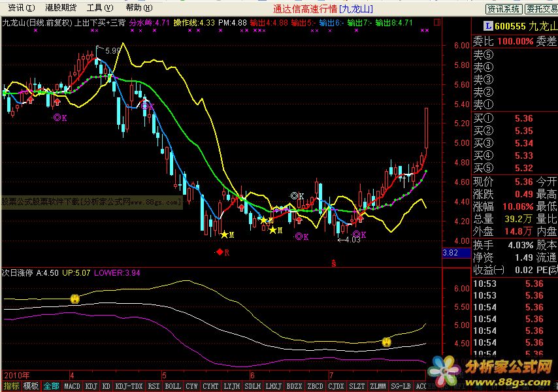Switch to the SLZT indicator tab
Viewport: 558px width, 392px height.
(357, 386)
